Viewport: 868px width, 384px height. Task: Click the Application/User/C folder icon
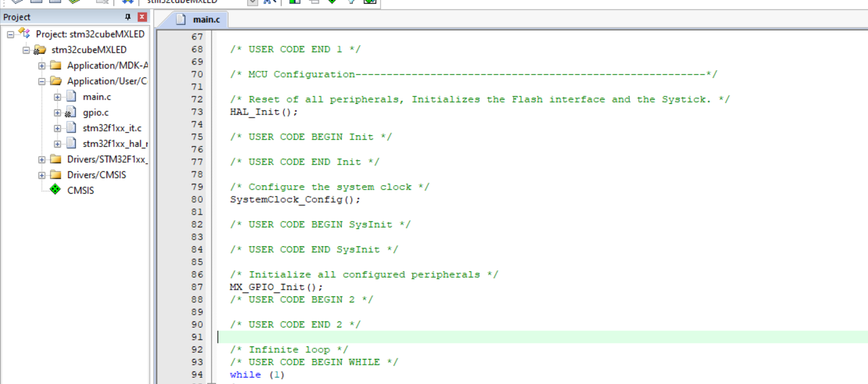pos(56,81)
